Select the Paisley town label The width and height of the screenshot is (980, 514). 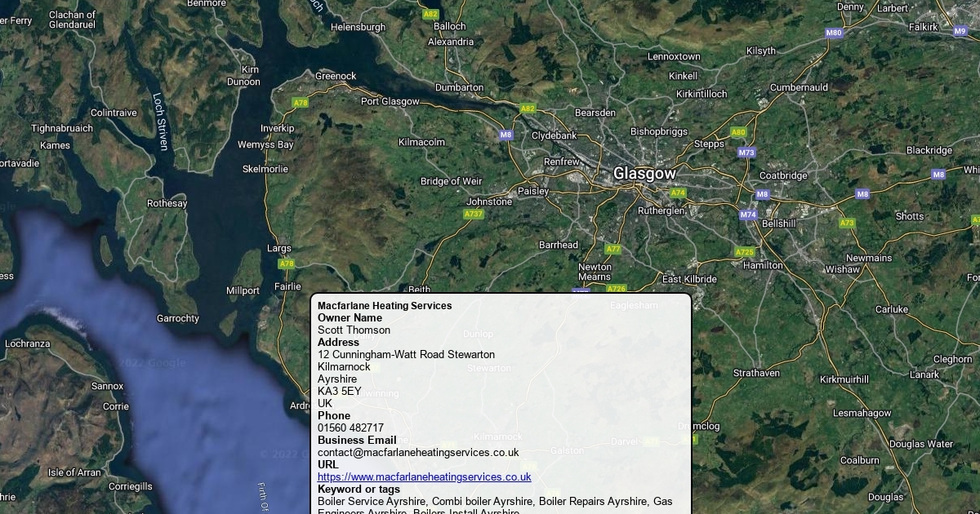533,191
